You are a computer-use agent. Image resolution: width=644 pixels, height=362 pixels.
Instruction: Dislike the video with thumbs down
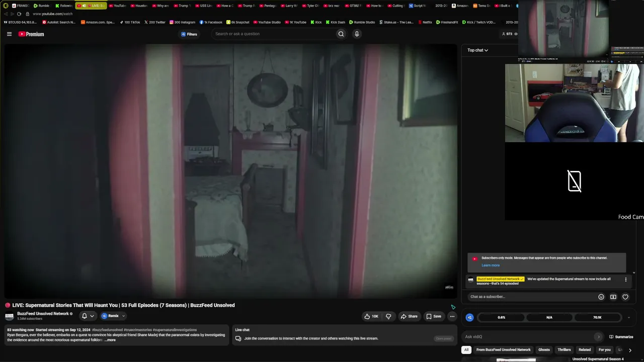(388, 316)
